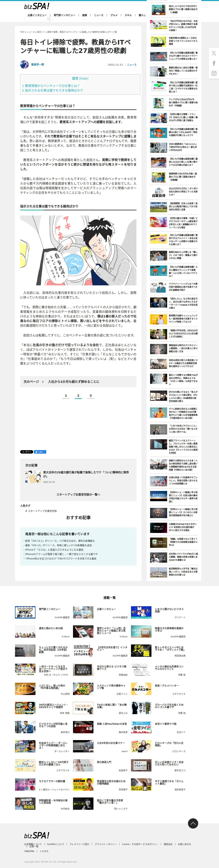
Task: Click the UZUZ キャリア相談所 thumbnail
Action: pos(25,708)
